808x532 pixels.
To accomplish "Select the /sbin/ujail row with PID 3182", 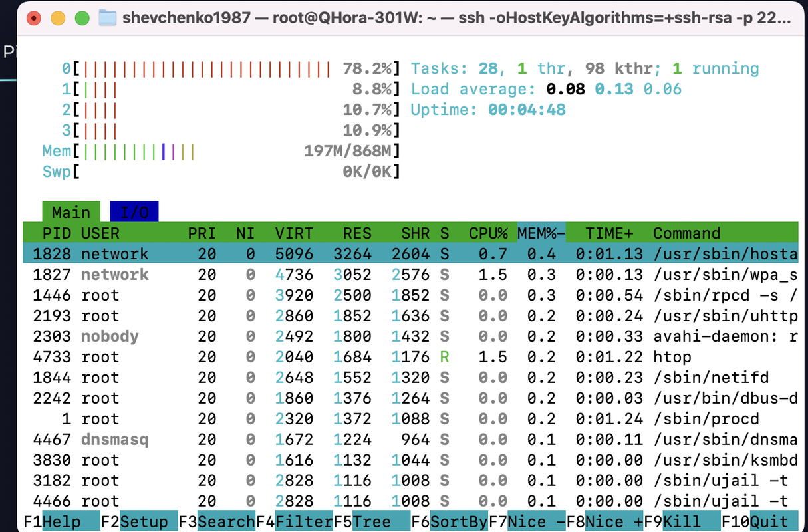I will click(410, 480).
